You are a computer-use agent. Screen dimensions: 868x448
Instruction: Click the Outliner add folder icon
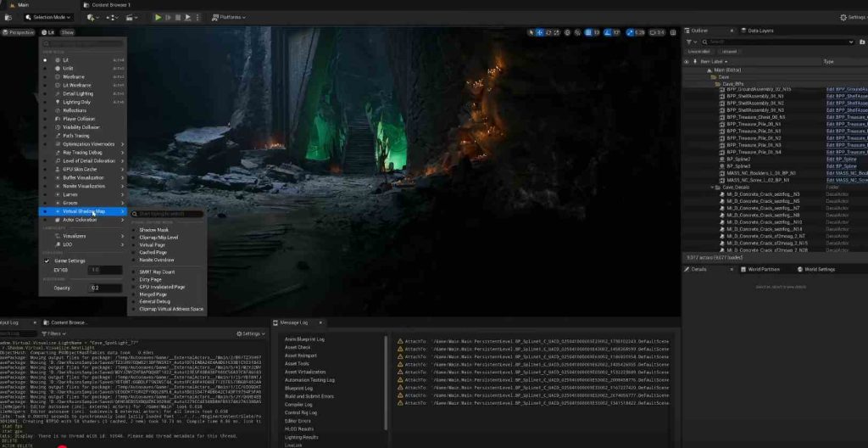pos(864,42)
